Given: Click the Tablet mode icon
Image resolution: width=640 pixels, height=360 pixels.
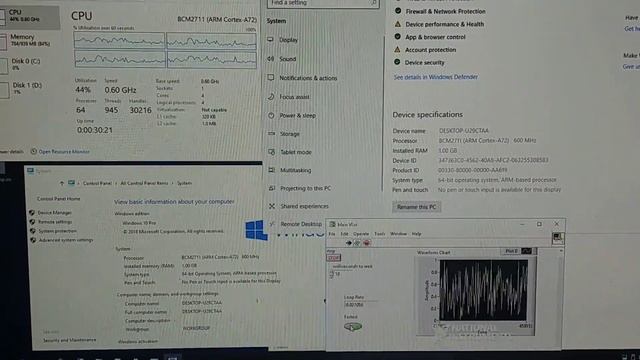Looking at the screenshot, I should (271, 152).
